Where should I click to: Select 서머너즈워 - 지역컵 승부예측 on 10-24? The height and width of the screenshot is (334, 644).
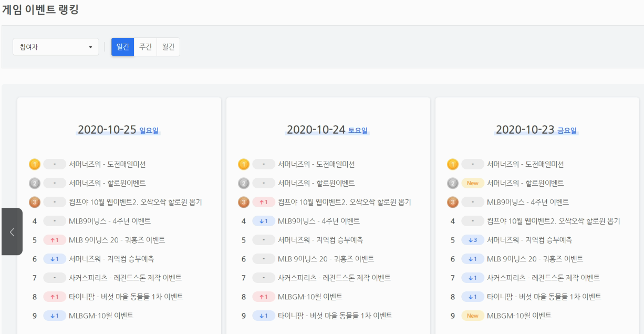[320, 240]
